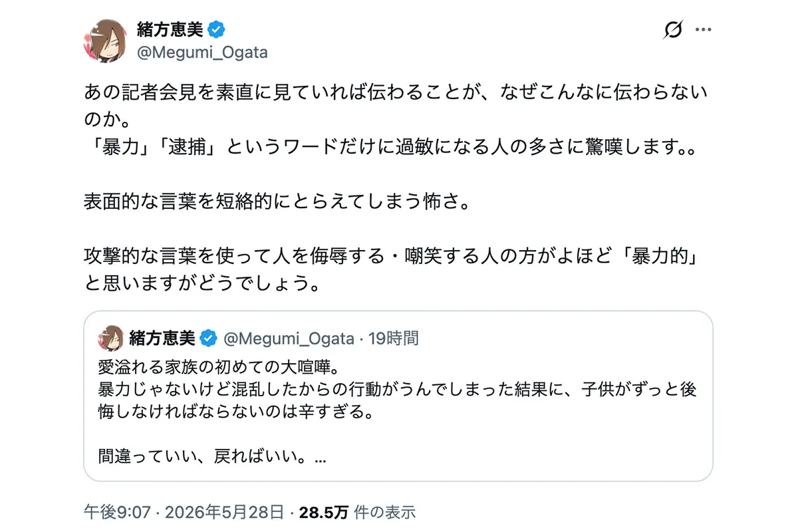Screen dimensions: 798x532
Task: Click the quoted line starting 暴力じゃないけど混乱
Action: [397, 401]
